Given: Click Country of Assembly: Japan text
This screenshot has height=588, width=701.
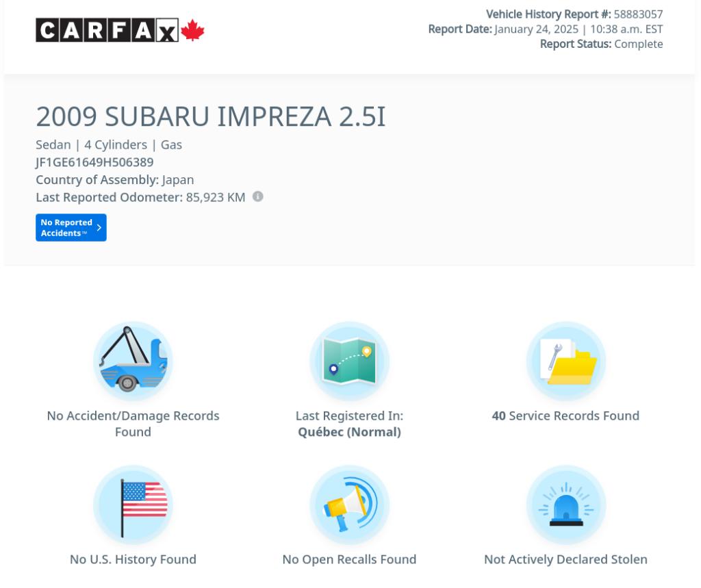Looking at the screenshot, I should click(115, 180).
